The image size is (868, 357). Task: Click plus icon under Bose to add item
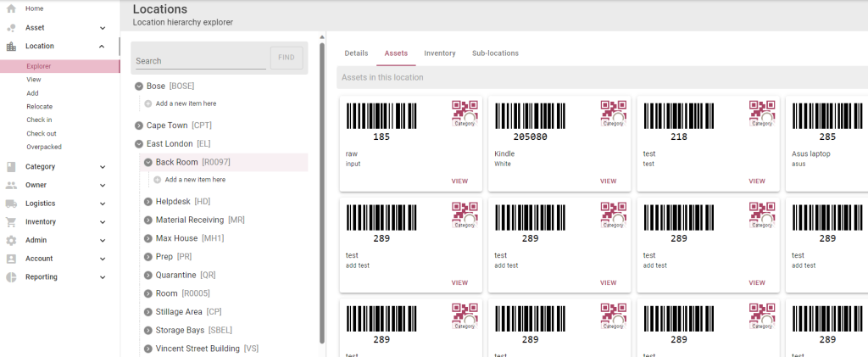pos(147,103)
